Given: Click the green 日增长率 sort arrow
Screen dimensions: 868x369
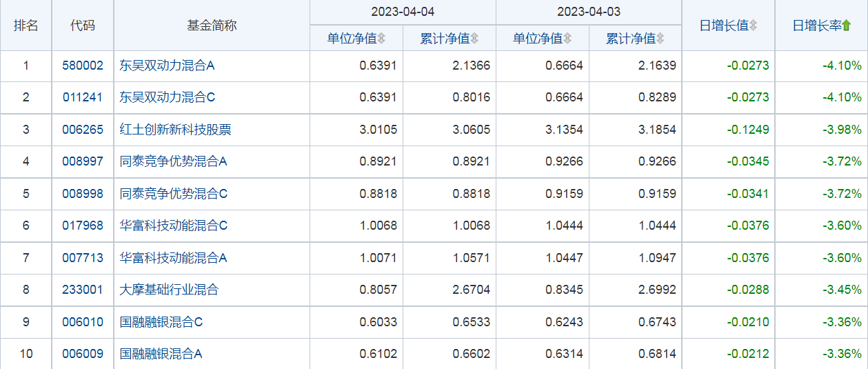Looking at the screenshot, I should point(847,26).
